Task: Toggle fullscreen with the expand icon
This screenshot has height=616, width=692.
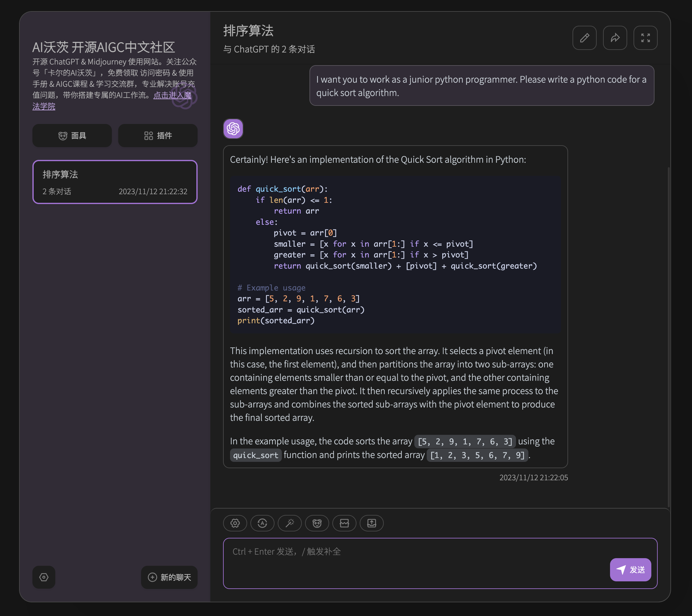Action: tap(645, 38)
